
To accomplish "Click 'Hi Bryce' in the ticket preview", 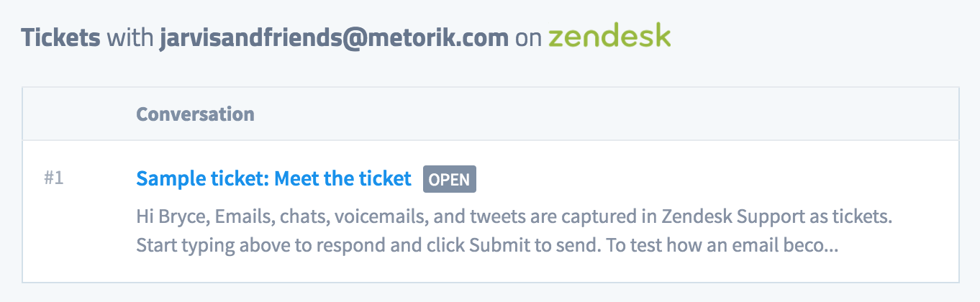I will pos(163,216).
